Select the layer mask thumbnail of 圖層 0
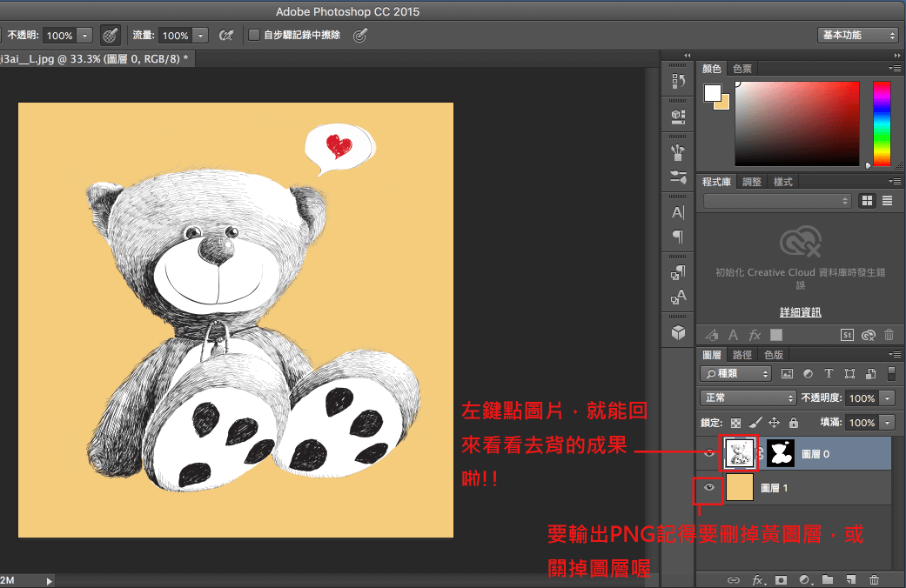The width and height of the screenshot is (906, 588). coord(782,451)
